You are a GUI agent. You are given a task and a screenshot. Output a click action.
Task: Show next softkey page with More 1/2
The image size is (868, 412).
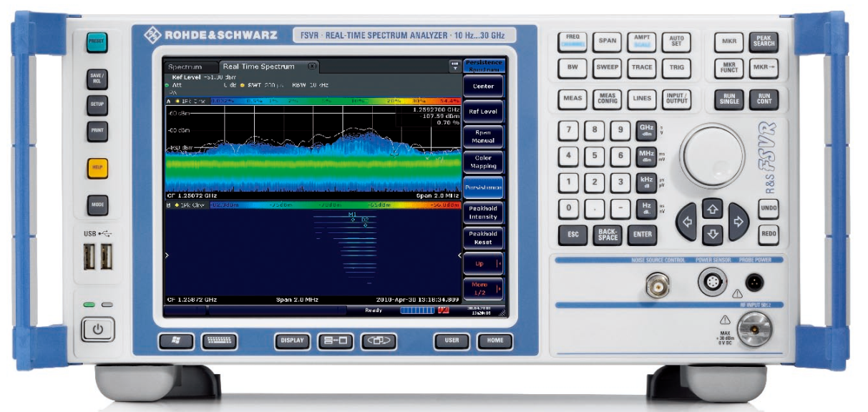[483, 289]
